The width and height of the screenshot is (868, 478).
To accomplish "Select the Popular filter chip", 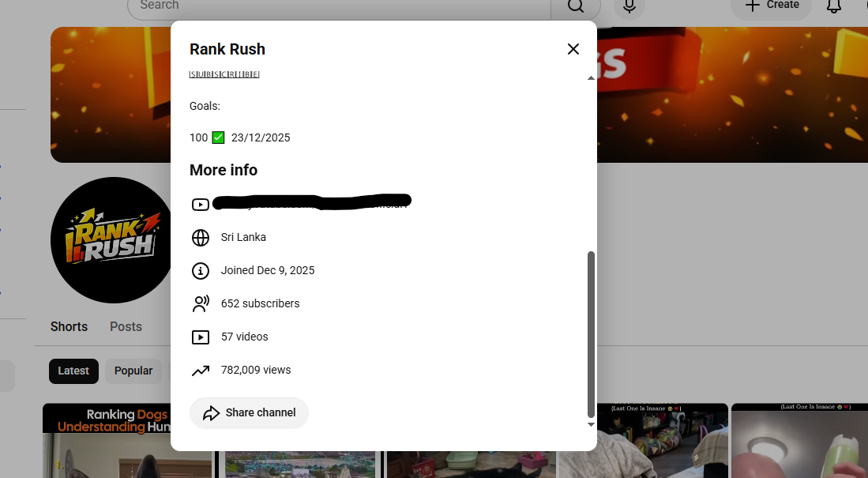I will point(133,371).
